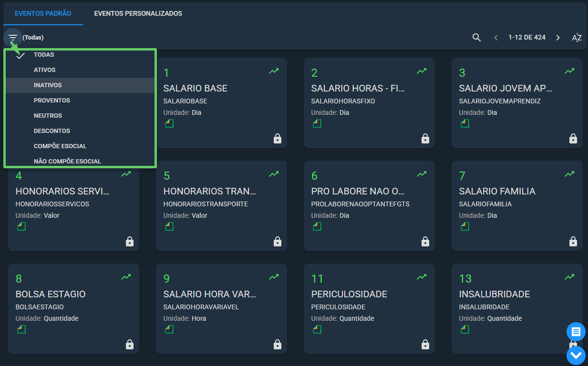Go to the next page of events
Viewport: 588px width, 366px height.
558,38
